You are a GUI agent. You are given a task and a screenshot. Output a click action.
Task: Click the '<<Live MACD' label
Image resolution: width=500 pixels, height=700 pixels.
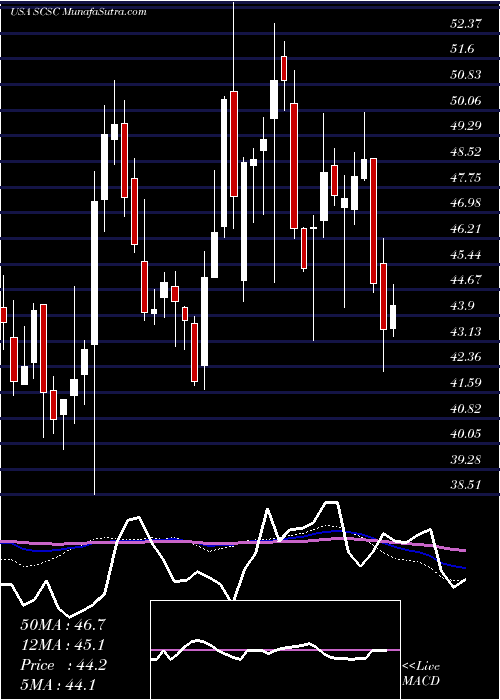[421, 674]
